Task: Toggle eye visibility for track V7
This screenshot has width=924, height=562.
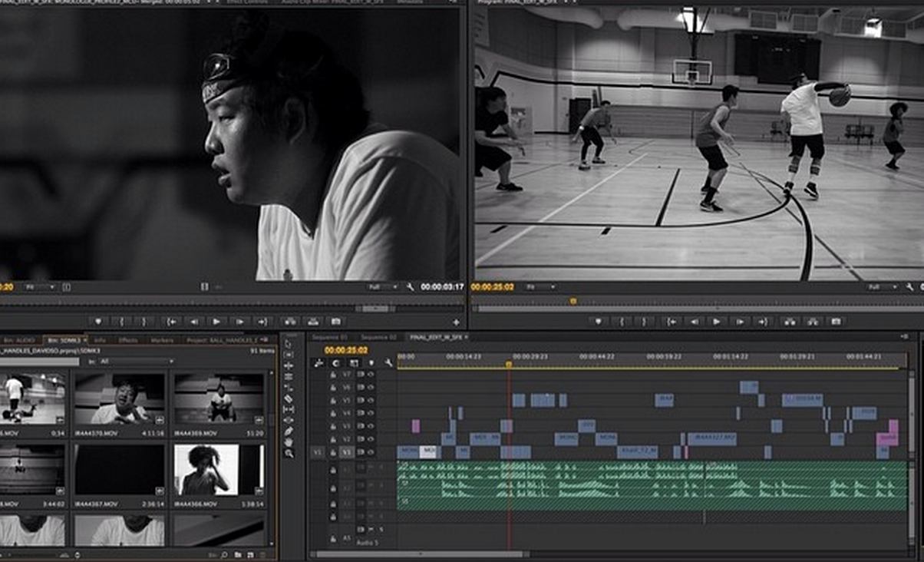Action: click(370, 374)
